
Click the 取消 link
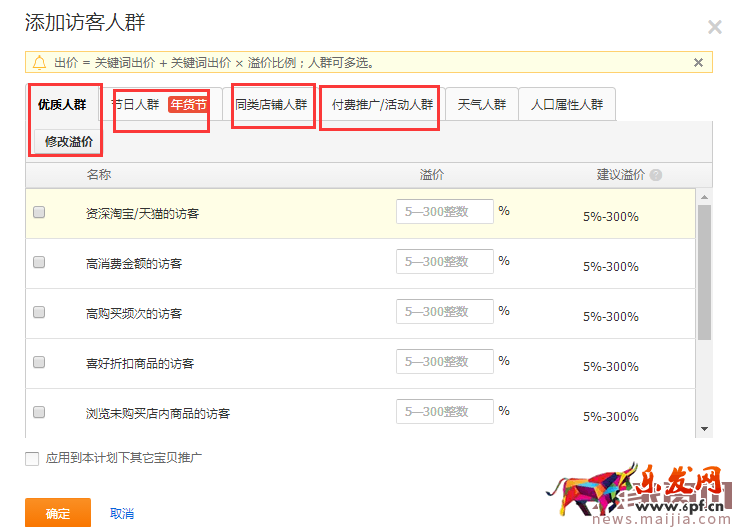(x=122, y=513)
